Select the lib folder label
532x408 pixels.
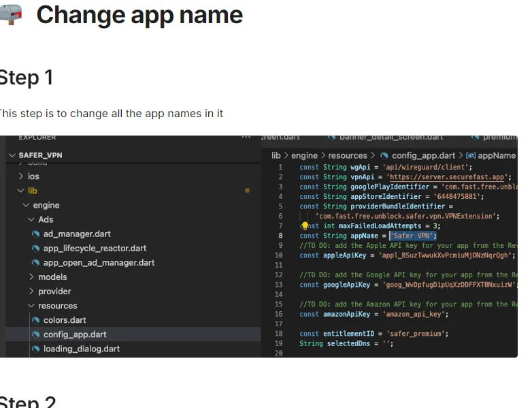click(33, 191)
